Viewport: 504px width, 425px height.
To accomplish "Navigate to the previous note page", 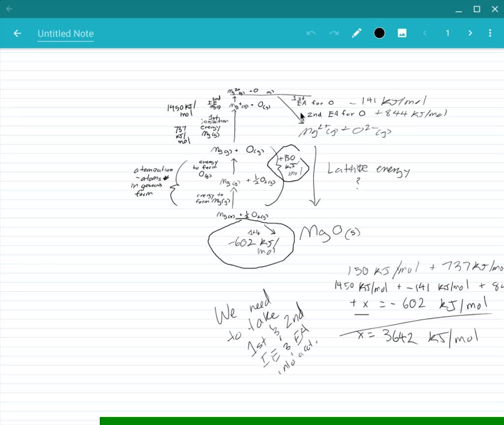I will click(x=425, y=33).
